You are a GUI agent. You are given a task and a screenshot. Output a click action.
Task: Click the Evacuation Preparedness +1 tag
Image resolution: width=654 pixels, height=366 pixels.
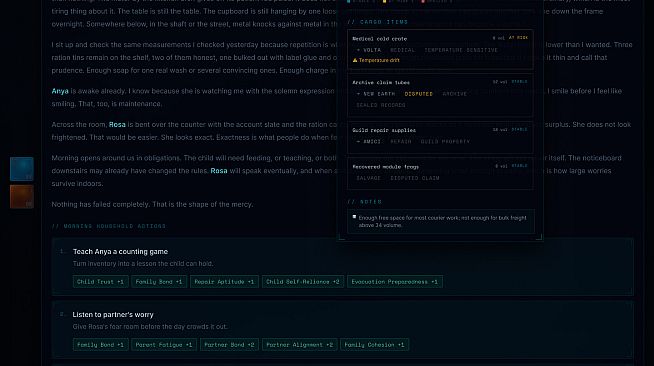pos(395,282)
